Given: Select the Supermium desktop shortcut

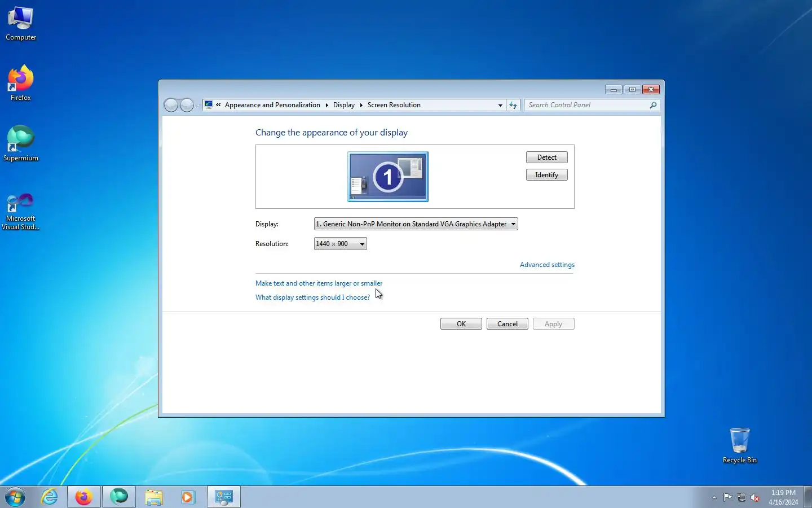Looking at the screenshot, I should coord(21,144).
